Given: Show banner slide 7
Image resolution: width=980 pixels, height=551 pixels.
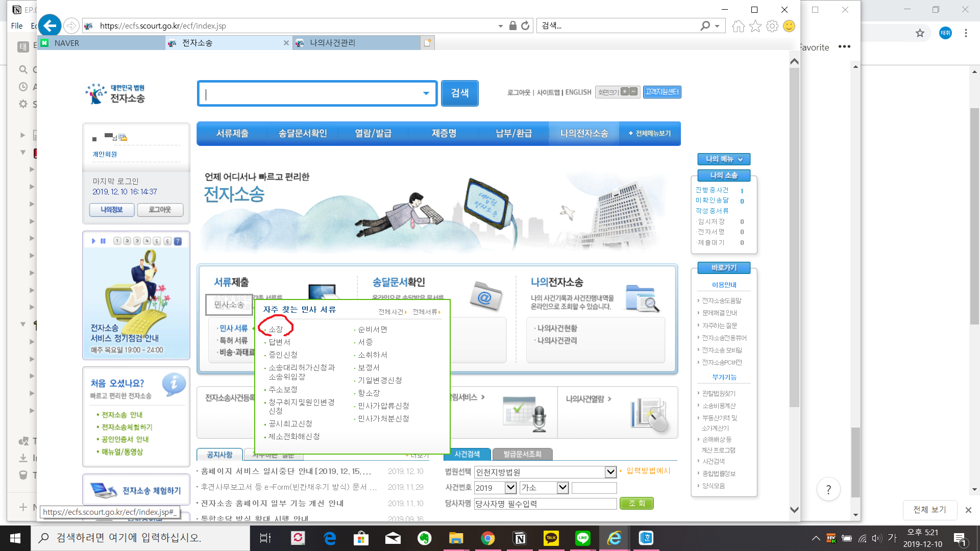Looking at the screenshot, I should click(x=178, y=241).
